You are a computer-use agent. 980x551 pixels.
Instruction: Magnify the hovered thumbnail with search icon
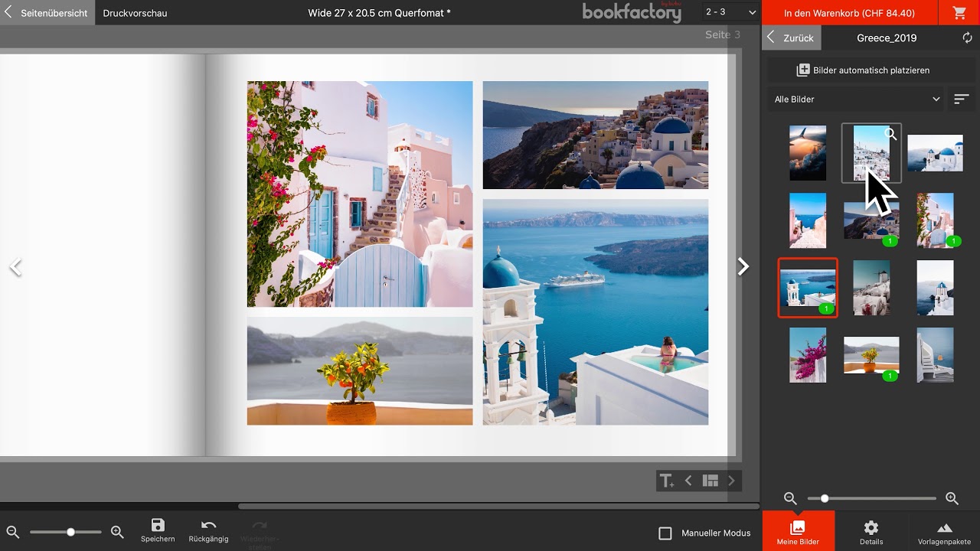[x=890, y=135]
